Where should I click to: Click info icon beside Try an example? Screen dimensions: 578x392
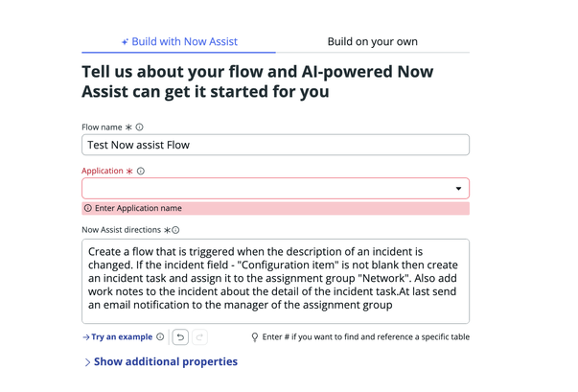click(x=160, y=336)
